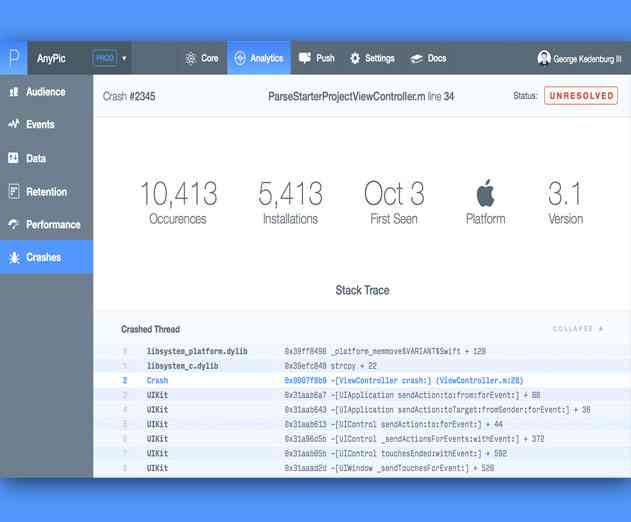Click the UNRESOLVED status button
The width and height of the screenshot is (631, 522).
pyautogui.click(x=581, y=96)
